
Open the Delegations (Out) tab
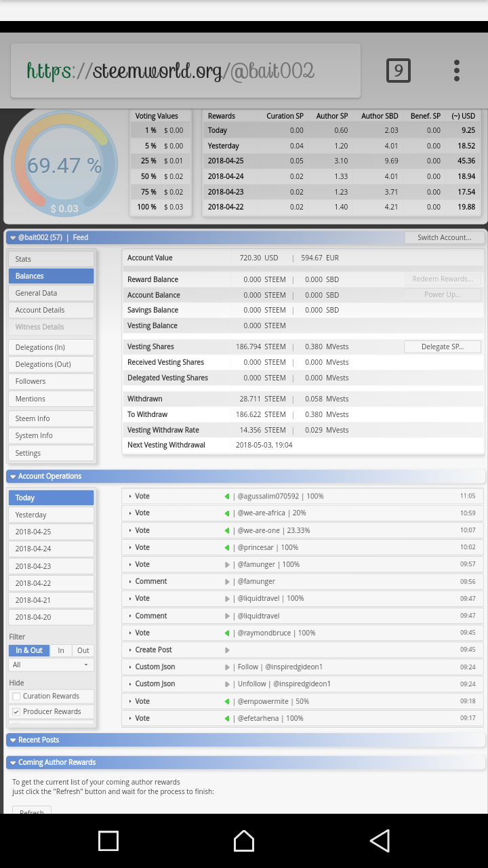pyautogui.click(x=51, y=364)
